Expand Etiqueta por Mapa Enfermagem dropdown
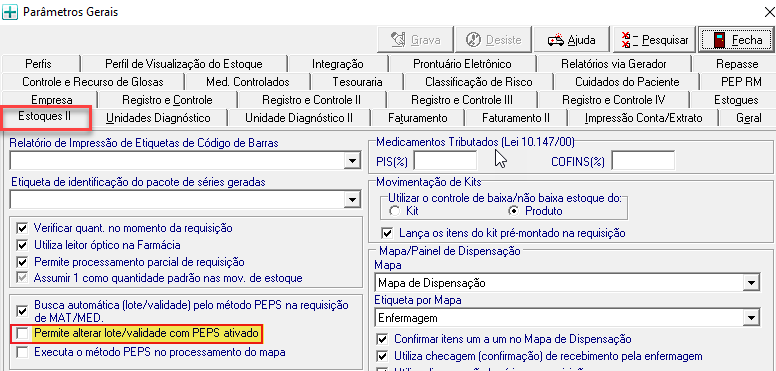The image size is (776, 371). pyautogui.click(x=752, y=317)
